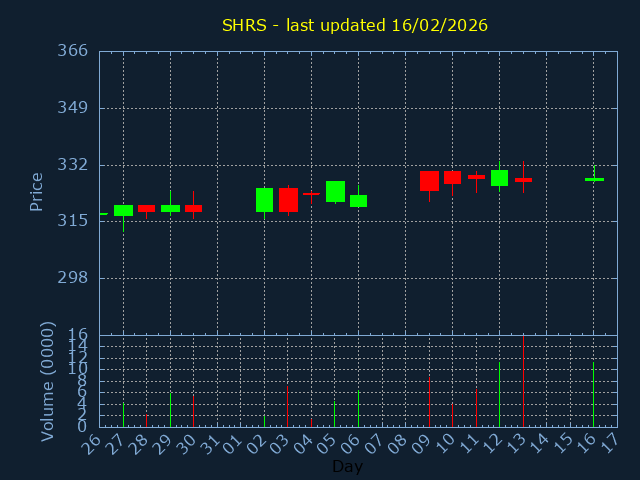Screen dimensions: 640x480
Task: Select the green volume bar on day 29
Action: pos(170,410)
